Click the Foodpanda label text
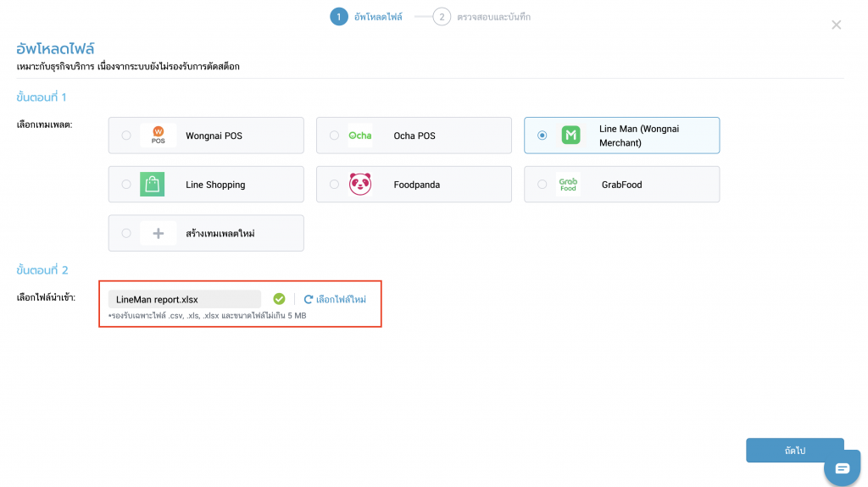 tap(417, 185)
